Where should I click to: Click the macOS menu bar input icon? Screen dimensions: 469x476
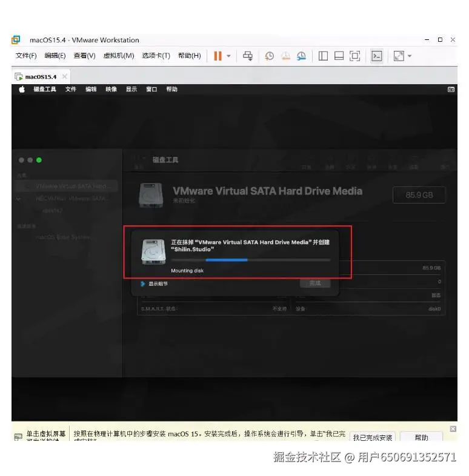click(451, 89)
